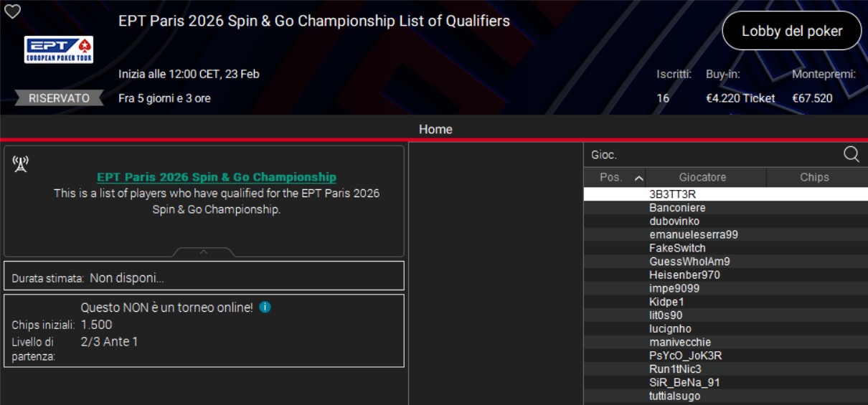
Task: Collapse the tournament description panel
Action: coord(204,252)
